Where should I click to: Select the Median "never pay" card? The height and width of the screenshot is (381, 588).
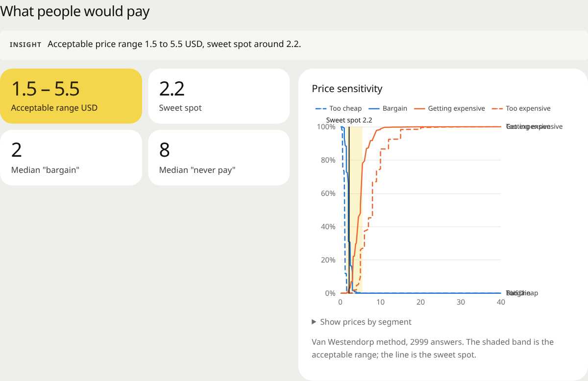[x=219, y=158]
